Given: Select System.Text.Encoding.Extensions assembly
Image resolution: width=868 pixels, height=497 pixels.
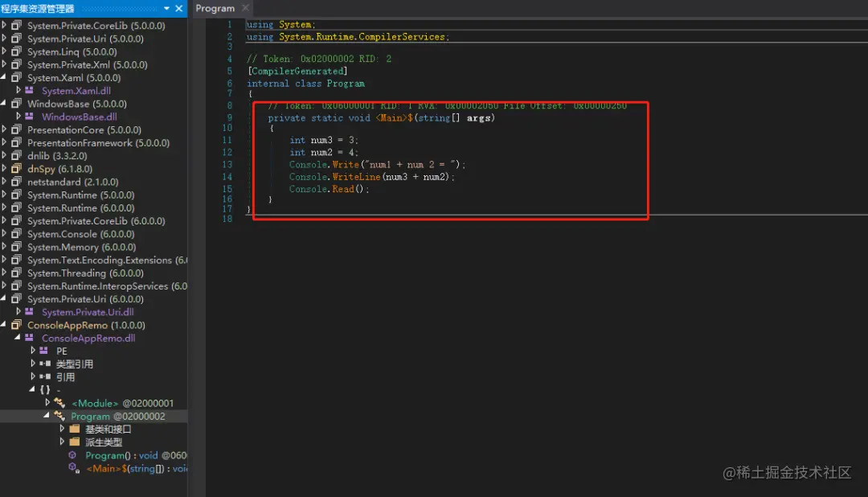Looking at the screenshot, I should coord(108,260).
